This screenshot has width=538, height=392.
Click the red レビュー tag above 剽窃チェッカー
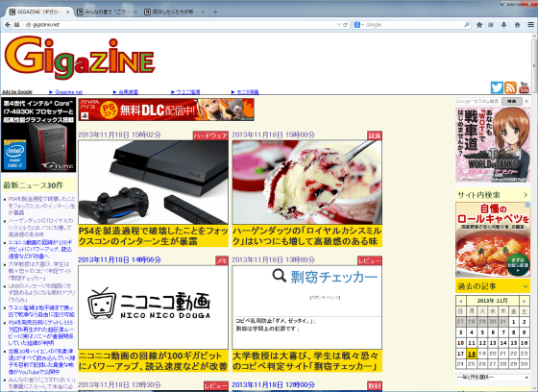click(x=370, y=261)
